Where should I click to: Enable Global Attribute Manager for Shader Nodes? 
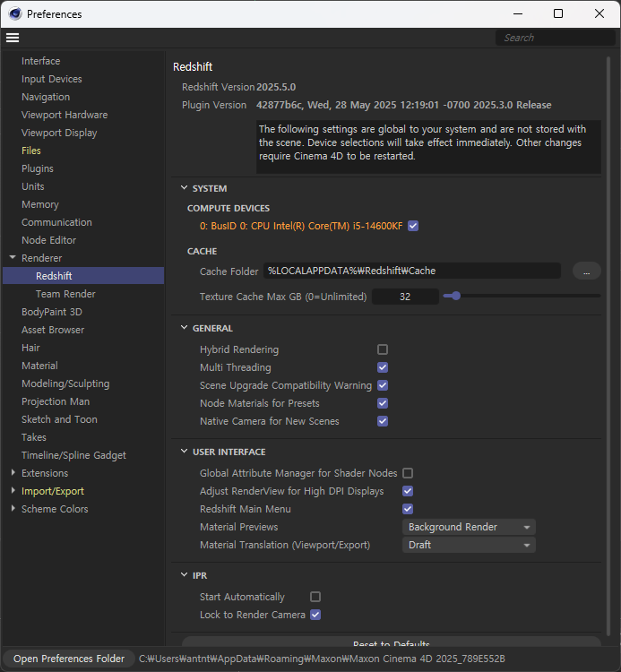pyautogui.click(x=408, y=473)
